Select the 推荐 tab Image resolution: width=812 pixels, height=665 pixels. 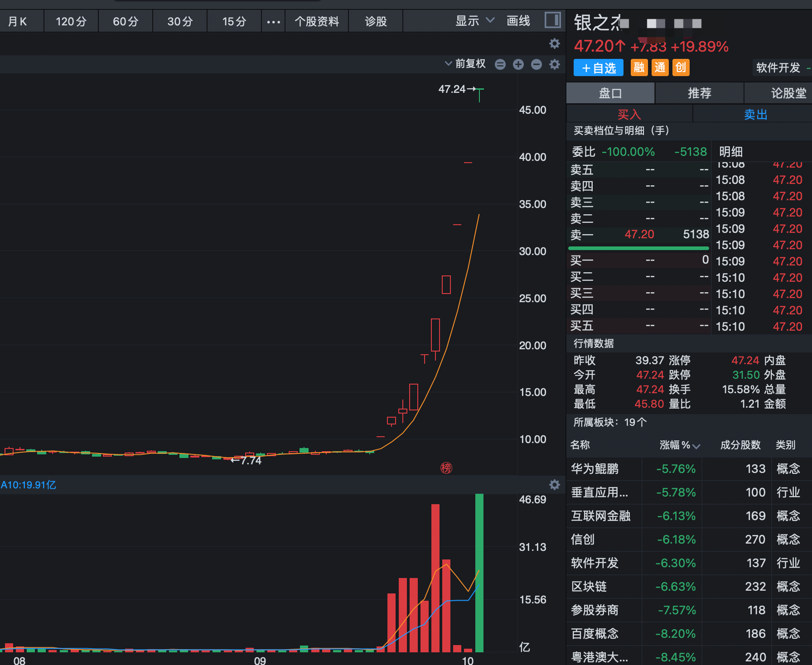coord(699,93)
